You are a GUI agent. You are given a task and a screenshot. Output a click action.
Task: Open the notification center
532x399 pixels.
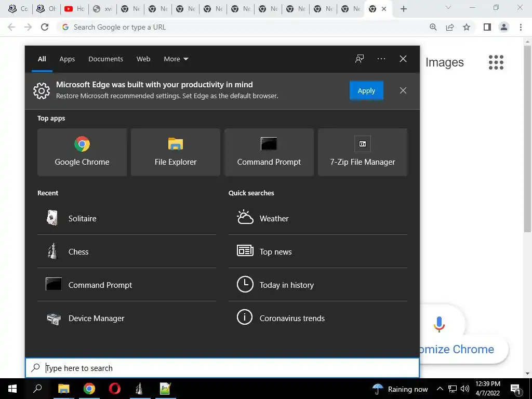coord(516,389)
